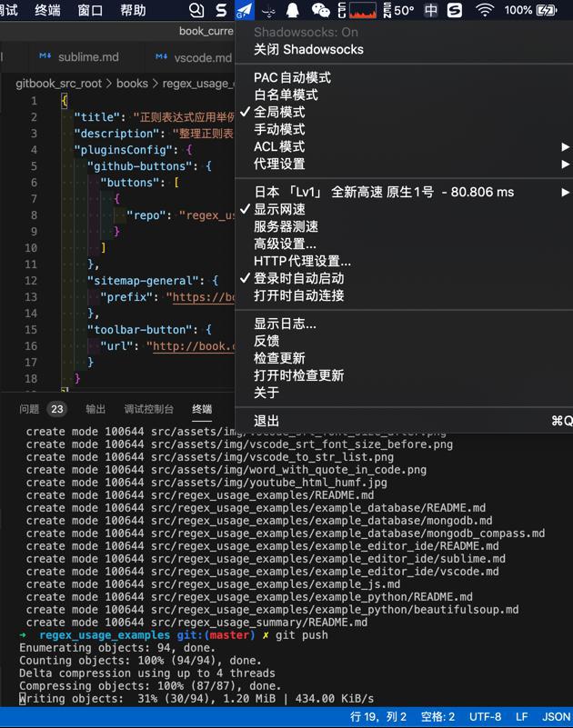Viewport: 573px width, 728px height.
Task: Open the WeChat menu bar icon
Action: (x=320, y=10)
